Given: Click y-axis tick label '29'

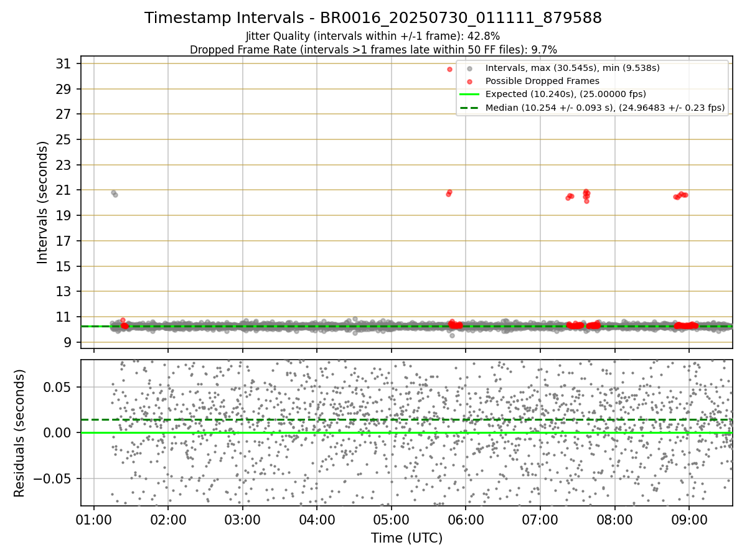Looking at the screenshot, I should [x=63, y=89].
